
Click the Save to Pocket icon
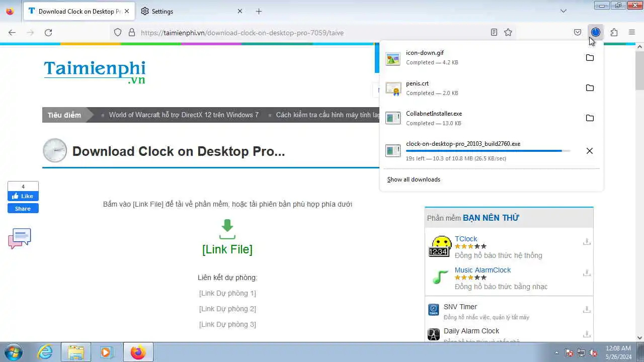[578, 32]
